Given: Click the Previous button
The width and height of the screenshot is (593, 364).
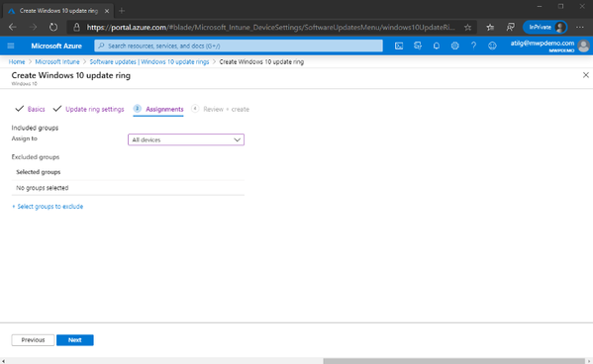Looking at the screenshot, I should pos(33,340).
